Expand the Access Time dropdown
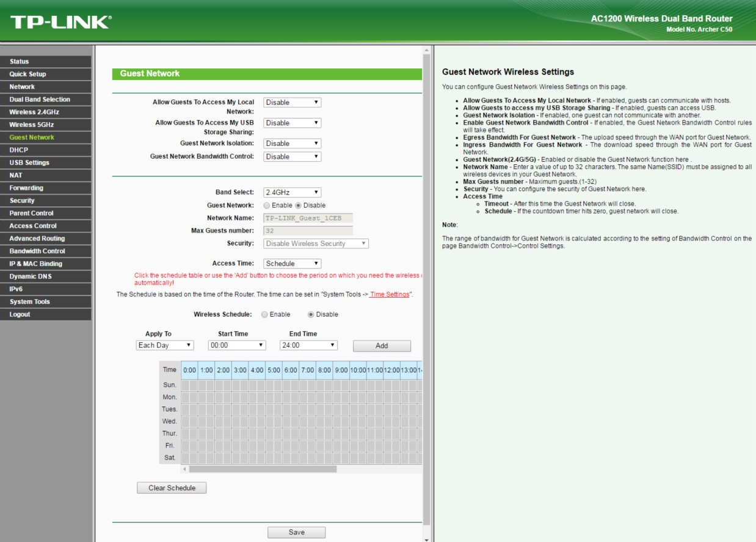Viewport: 756px width, 542px height. tap(292, 264)
